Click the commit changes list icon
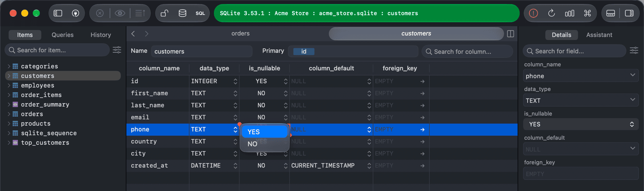 click(x=140, y=13)
